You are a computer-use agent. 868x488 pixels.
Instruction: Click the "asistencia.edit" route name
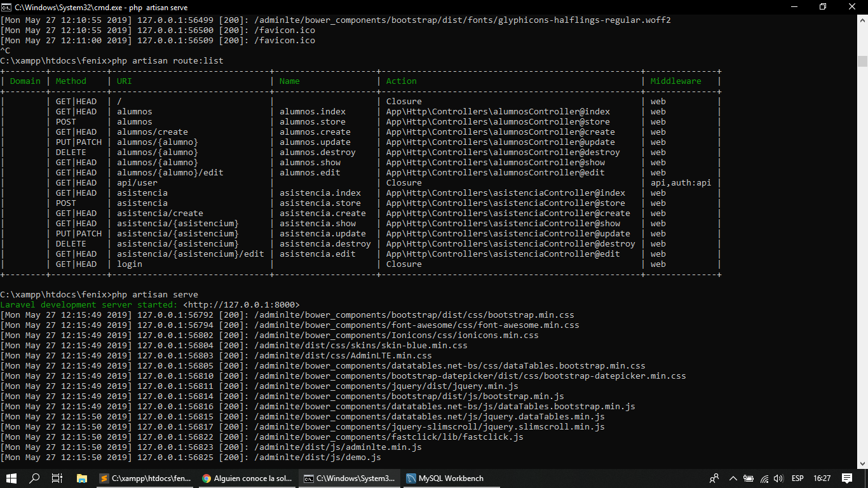pyautogui.click(x=318, y=254)
